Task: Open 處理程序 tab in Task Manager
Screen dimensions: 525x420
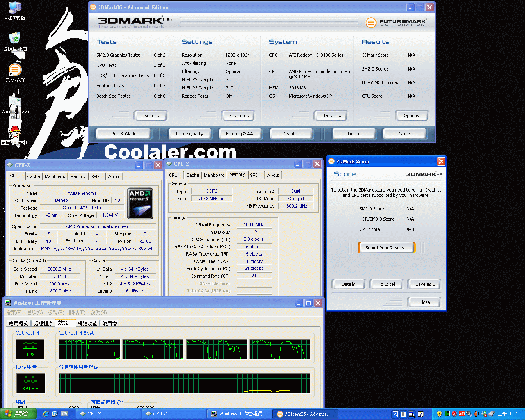Action: coord(43,323)
